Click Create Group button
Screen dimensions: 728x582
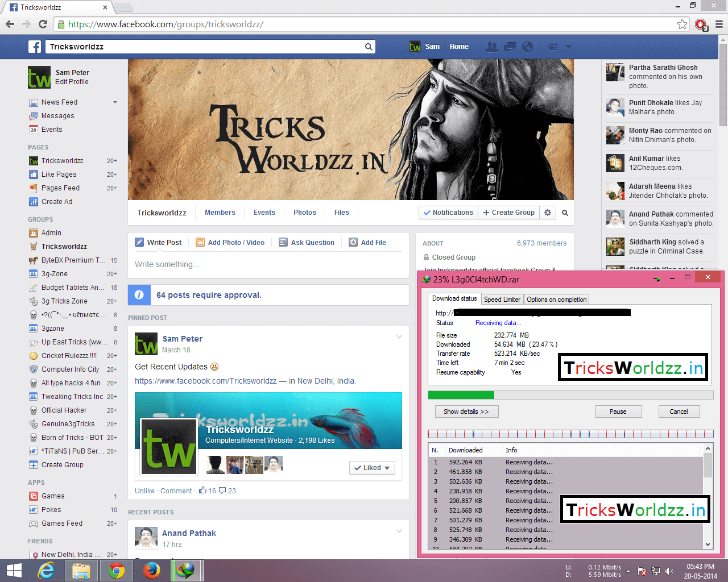click(508, 213)
